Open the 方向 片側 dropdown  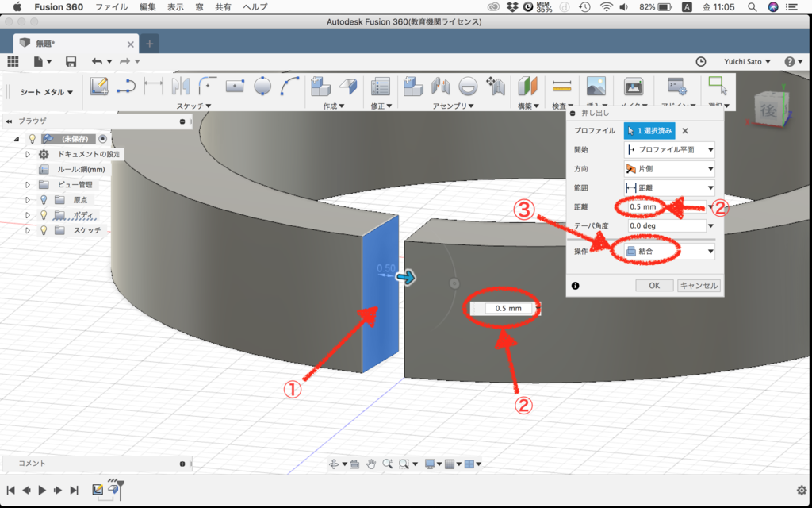pos(669,169)
